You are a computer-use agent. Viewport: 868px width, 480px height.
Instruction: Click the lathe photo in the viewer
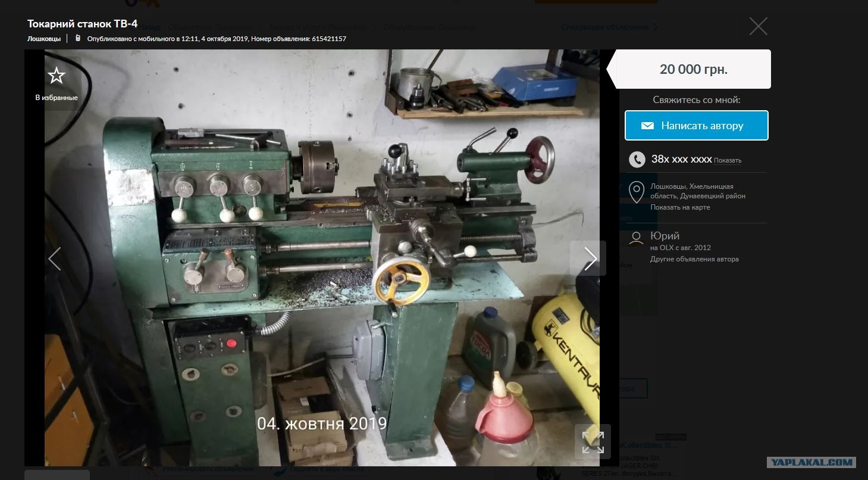[x=322, y=257]
